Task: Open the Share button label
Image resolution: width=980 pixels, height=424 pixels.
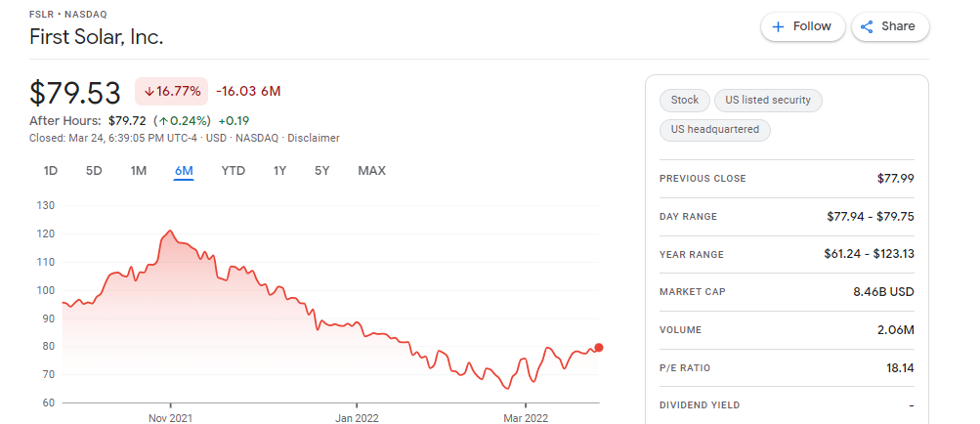Action: coord(898,26)
